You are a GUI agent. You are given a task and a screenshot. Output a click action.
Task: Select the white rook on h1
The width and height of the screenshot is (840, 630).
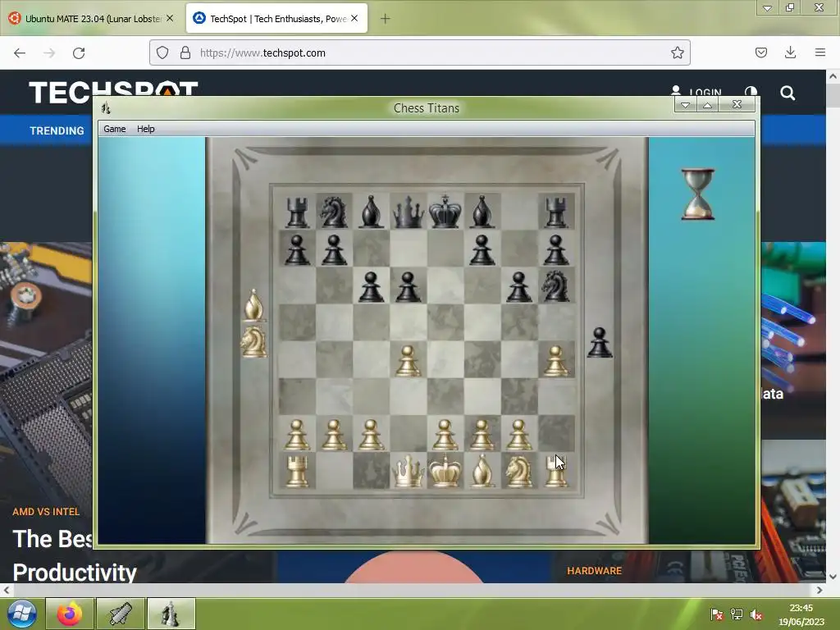click(x=555, y=472)
